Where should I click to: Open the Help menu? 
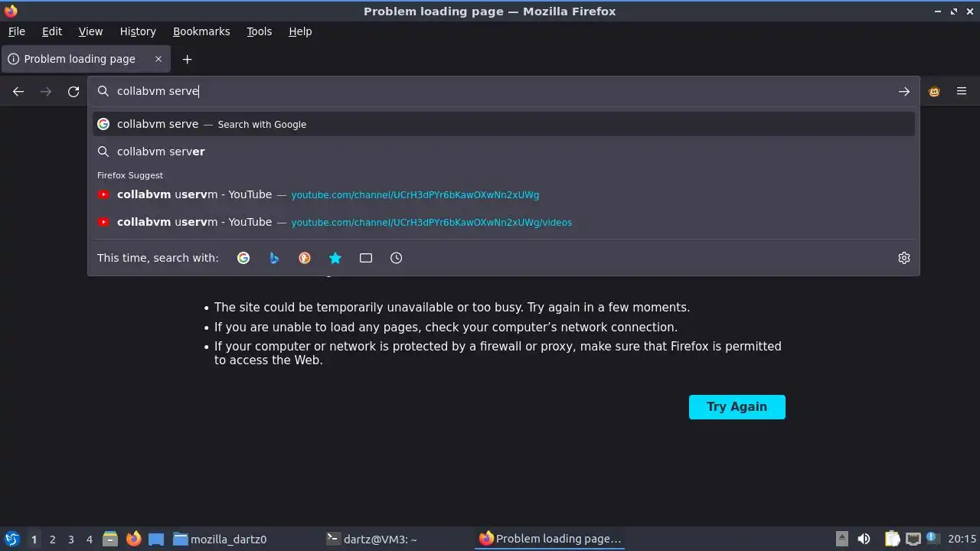pos(300,31)
